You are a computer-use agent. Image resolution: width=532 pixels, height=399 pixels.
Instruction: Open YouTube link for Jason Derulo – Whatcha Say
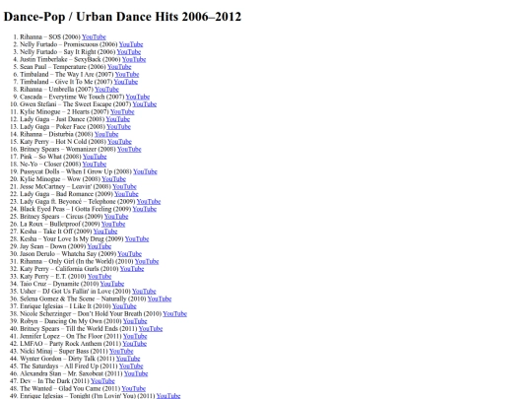pyautogui.click(x=130, y=254)
